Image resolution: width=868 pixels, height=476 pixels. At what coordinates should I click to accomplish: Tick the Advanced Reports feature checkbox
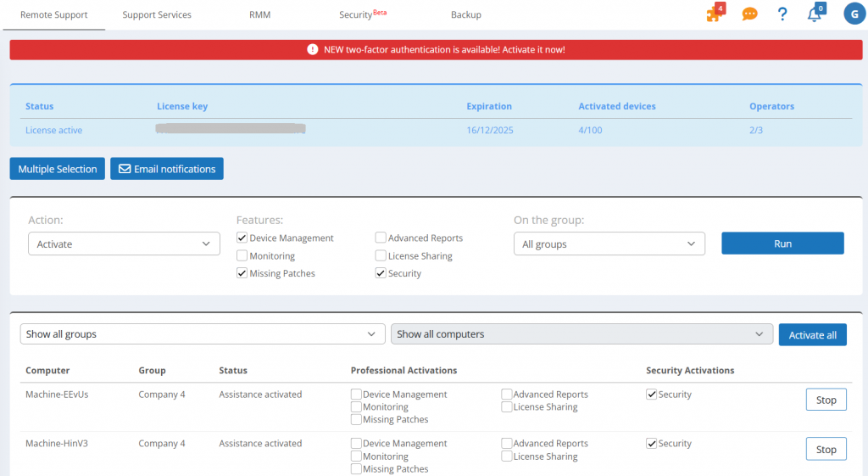coord(381,238)
